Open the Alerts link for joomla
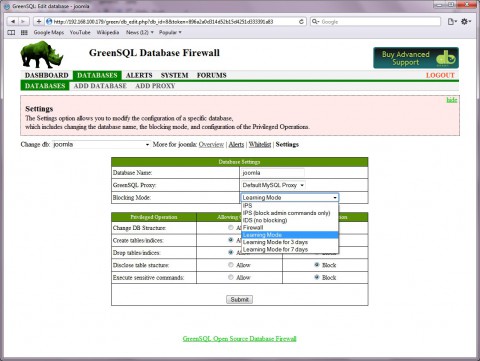The width and height of the screenshot is (480, 361). coord(236,144)
